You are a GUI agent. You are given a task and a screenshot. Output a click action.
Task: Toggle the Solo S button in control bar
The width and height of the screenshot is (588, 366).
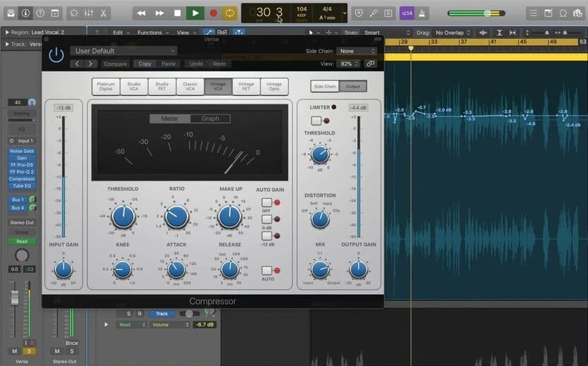tap(388, 13)
